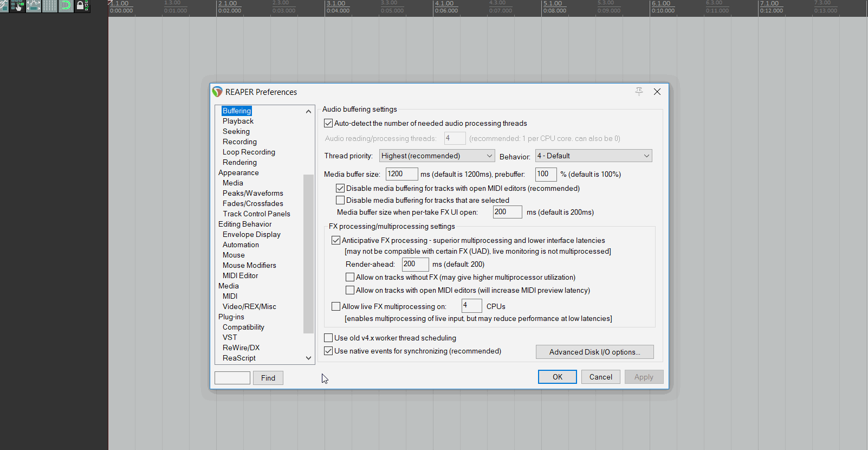Open ReaScript preferences page

pyautogui.click(x=239, y=358)
